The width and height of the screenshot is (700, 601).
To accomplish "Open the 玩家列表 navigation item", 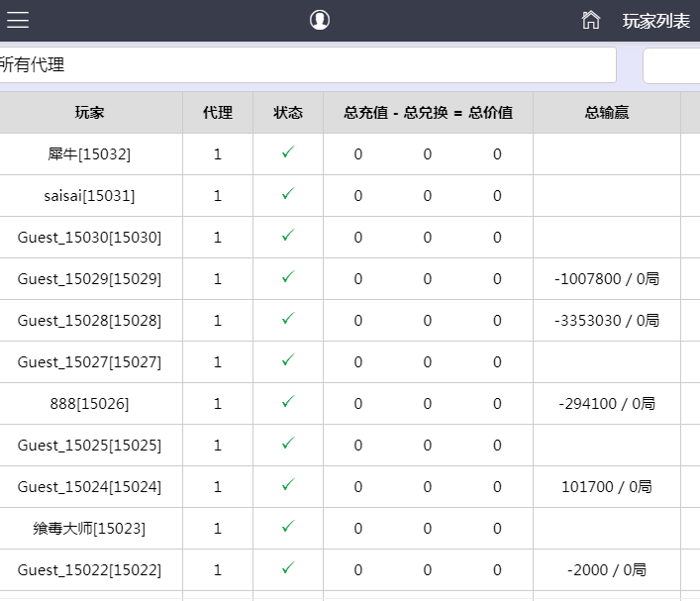I will 656,21.
